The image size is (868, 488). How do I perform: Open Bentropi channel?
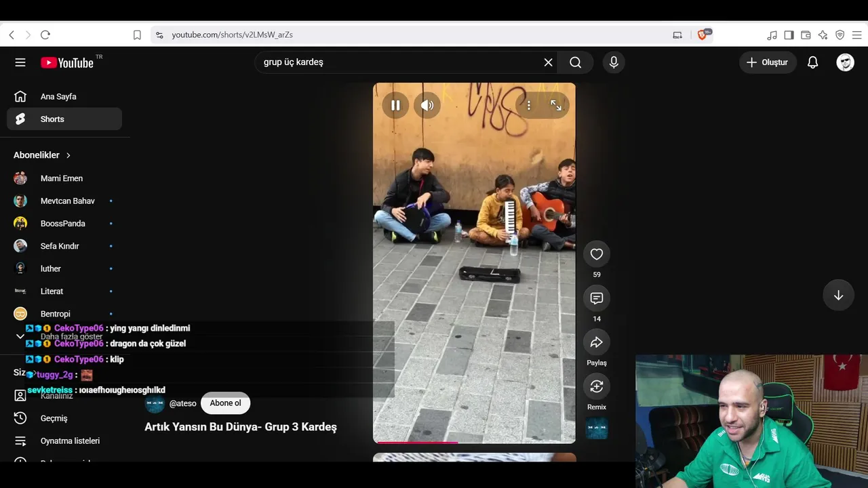[x=64, y=314]
